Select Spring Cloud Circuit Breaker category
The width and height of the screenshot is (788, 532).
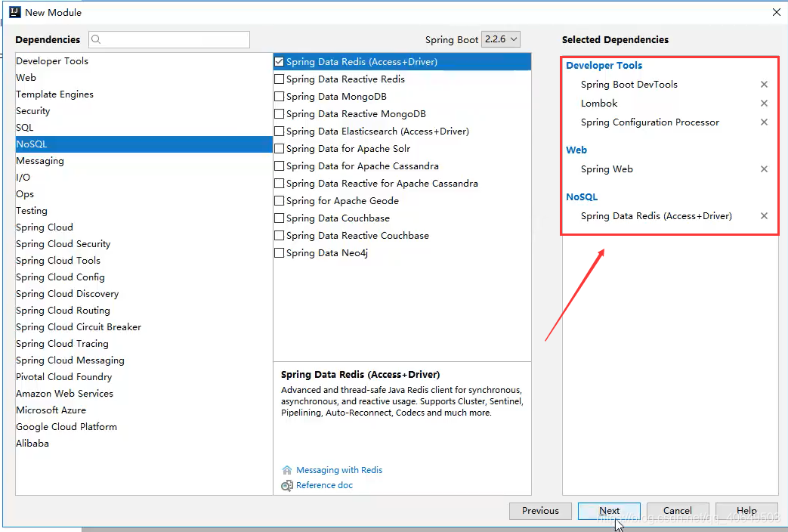pyautogui.click(x=144, y=326)
